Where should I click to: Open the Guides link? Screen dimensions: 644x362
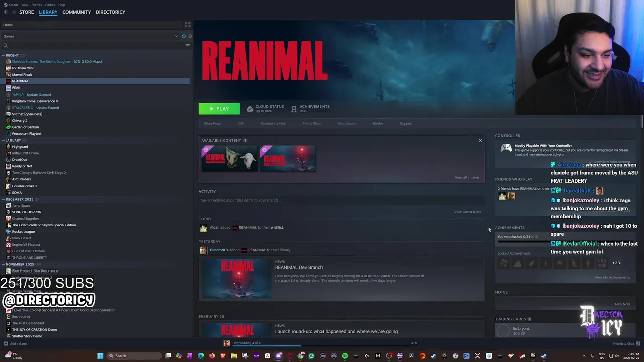coord(378,123)
